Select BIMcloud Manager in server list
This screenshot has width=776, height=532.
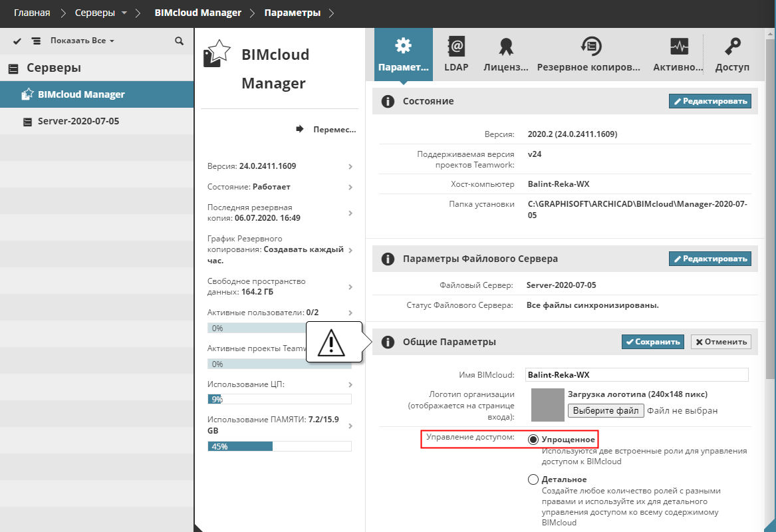point(96,94)
